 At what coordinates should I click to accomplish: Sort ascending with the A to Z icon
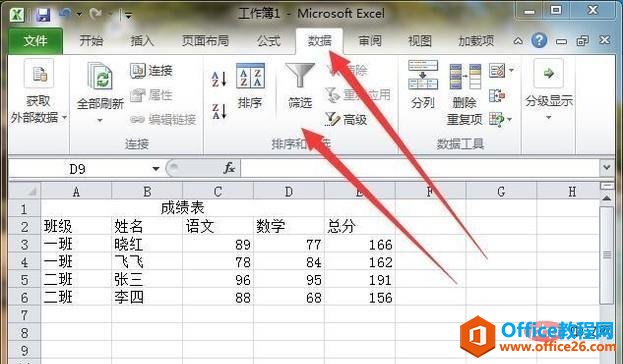219,79
